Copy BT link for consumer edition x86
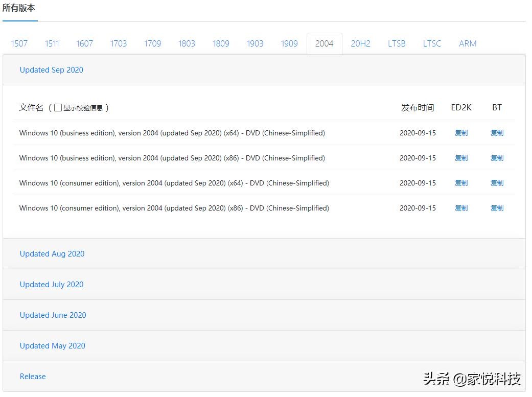Image resolution: width=532 pixels, height=397 pixels. point(497,208)
